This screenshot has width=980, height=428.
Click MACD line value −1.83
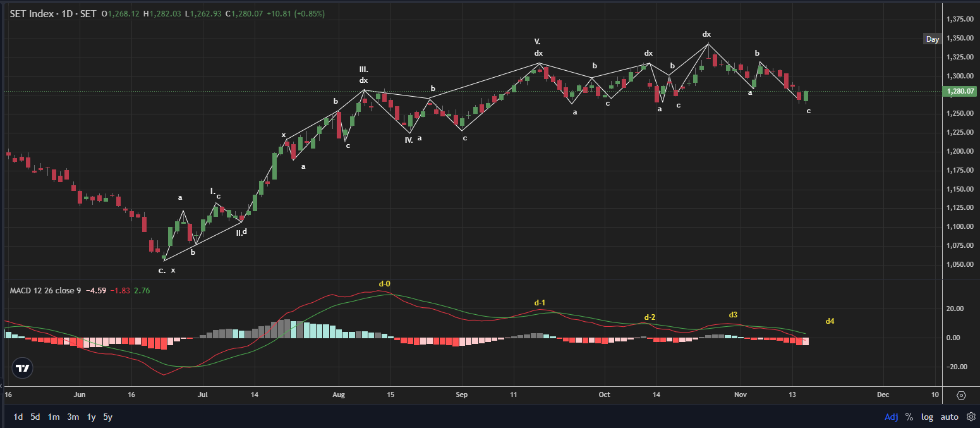point(120,291)
